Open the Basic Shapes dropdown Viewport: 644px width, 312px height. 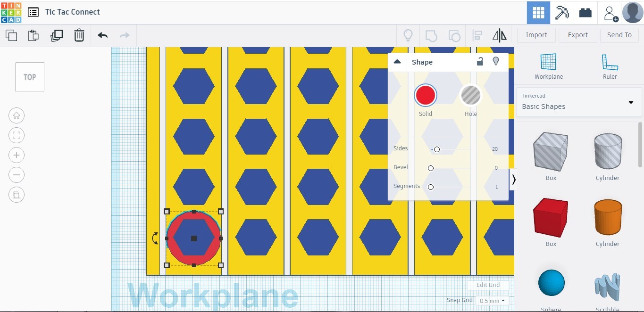coord(631,102)
